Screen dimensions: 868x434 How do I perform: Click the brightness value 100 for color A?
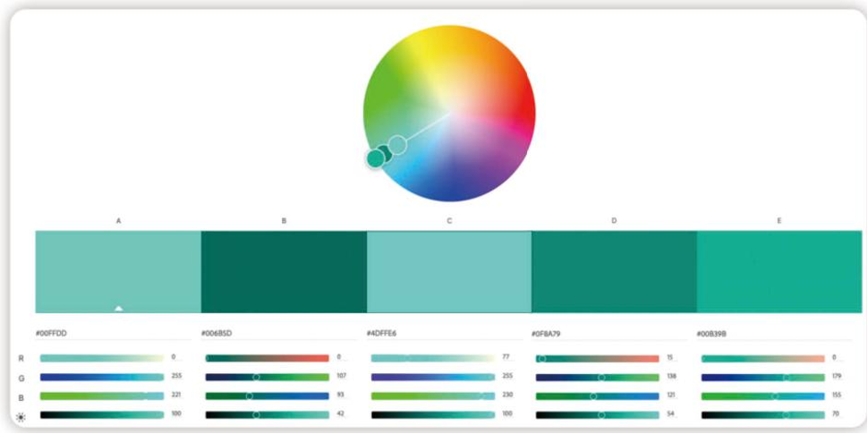[177, 413]
